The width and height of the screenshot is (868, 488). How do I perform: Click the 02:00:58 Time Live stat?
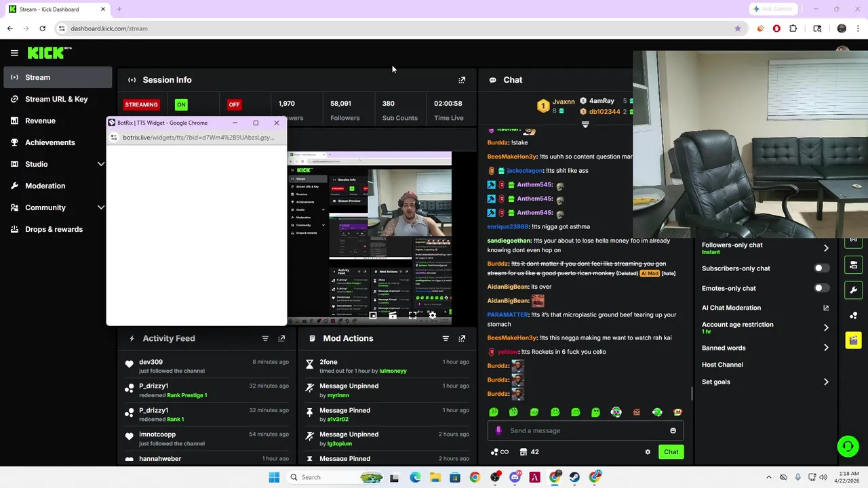(448, 110)
